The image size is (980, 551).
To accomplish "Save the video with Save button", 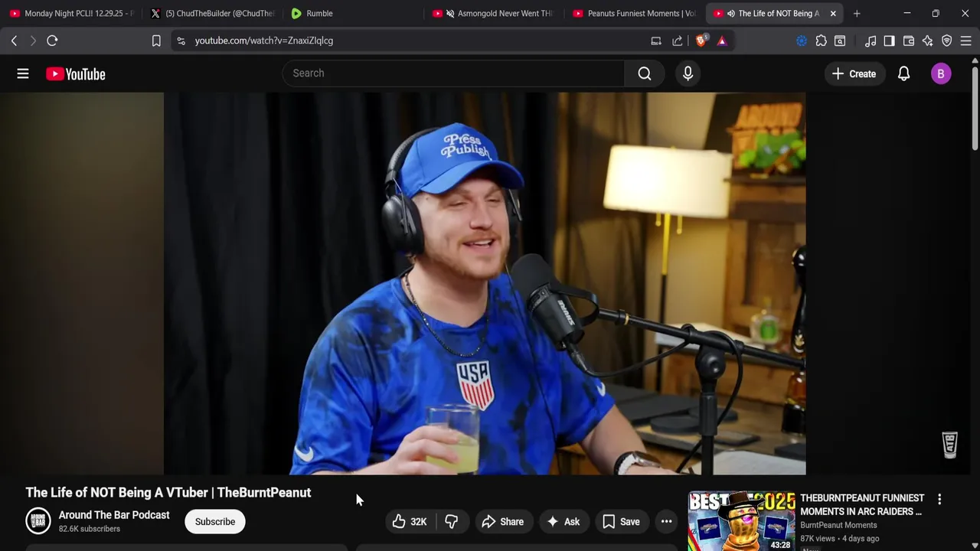I will (x=621, y=522).
